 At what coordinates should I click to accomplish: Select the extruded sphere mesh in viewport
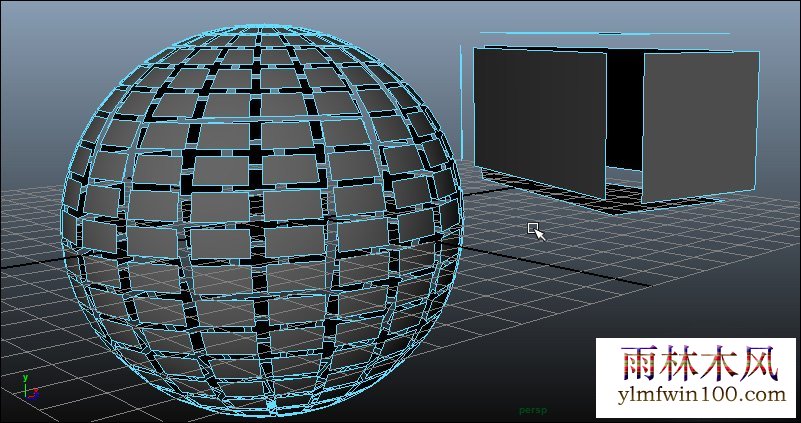(262, 219)
